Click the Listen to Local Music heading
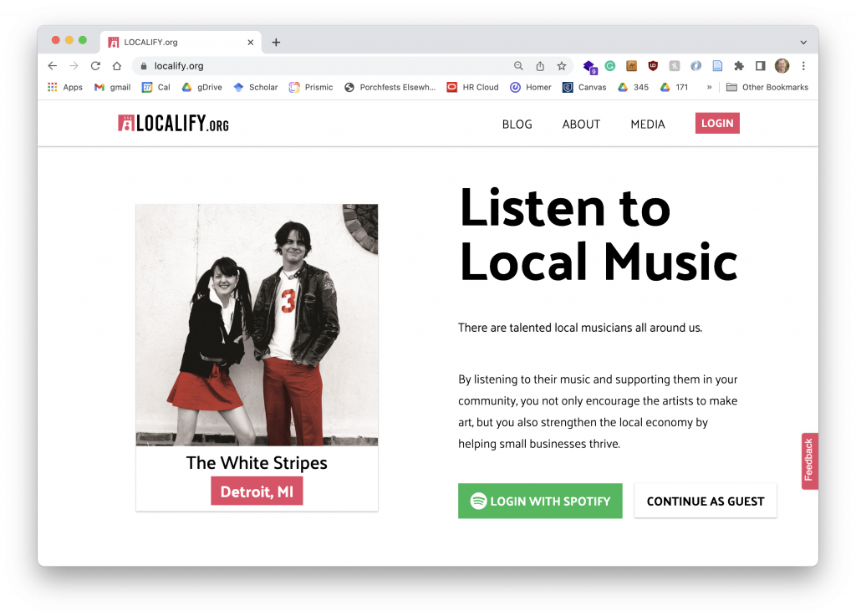This screenshot has height=616, width=856. coord(598,235)
